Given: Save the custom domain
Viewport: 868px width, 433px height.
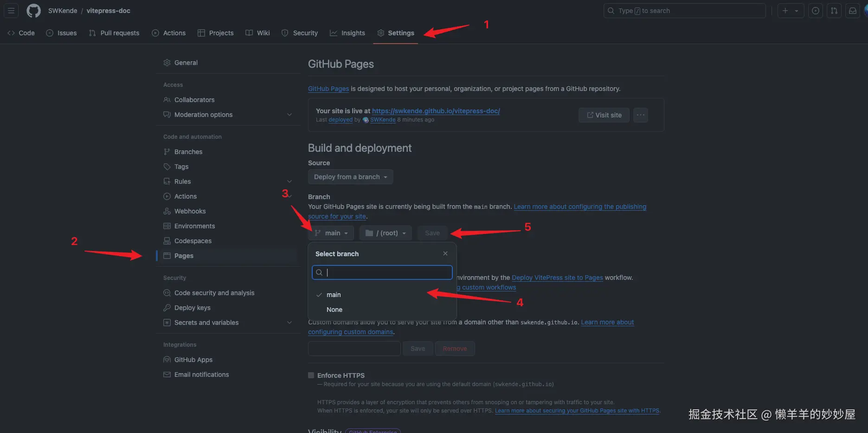Looking at the screenshot, I should click(x=418, y=349).
